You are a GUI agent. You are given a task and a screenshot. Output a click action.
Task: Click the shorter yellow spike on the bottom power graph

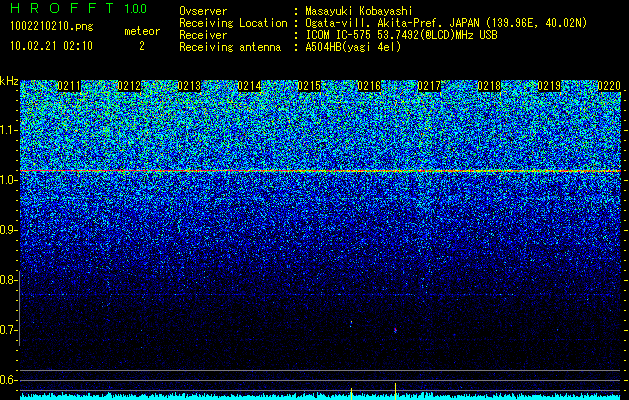(351, 394)
